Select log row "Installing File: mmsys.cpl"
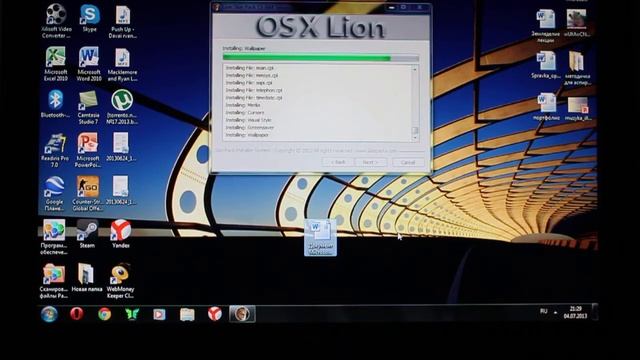The height and width of the screenshot is (360, 640). (252, 75)
